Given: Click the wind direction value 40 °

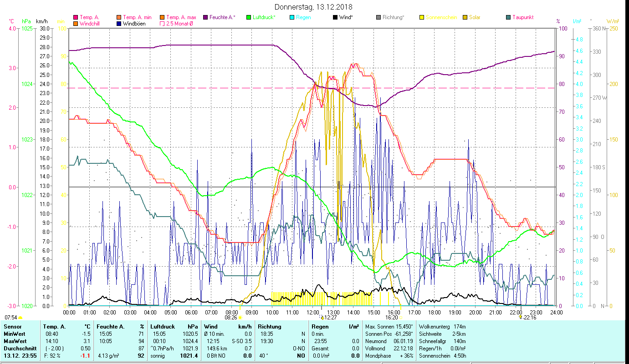Looking at the screenshot, I should click(263, 356).
